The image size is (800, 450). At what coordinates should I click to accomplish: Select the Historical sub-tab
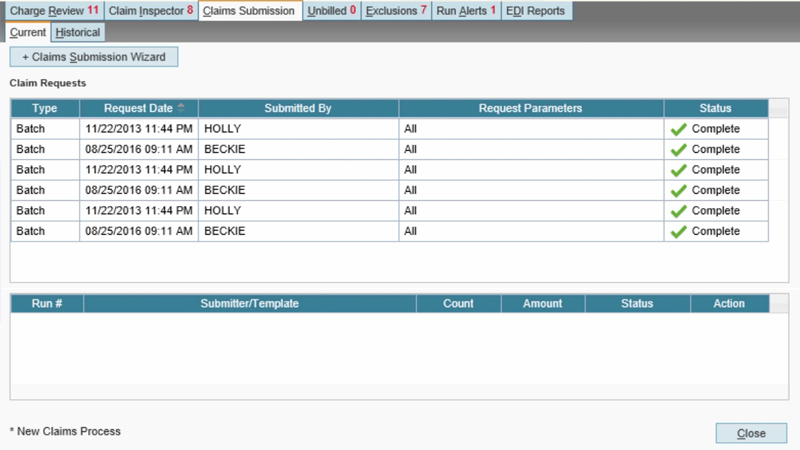79,32
